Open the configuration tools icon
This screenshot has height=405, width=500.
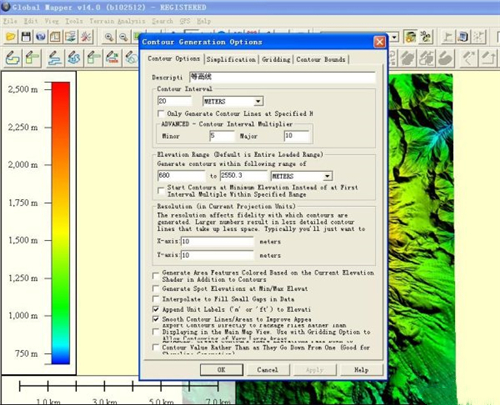pyautogui.click(x=86, y=36)
